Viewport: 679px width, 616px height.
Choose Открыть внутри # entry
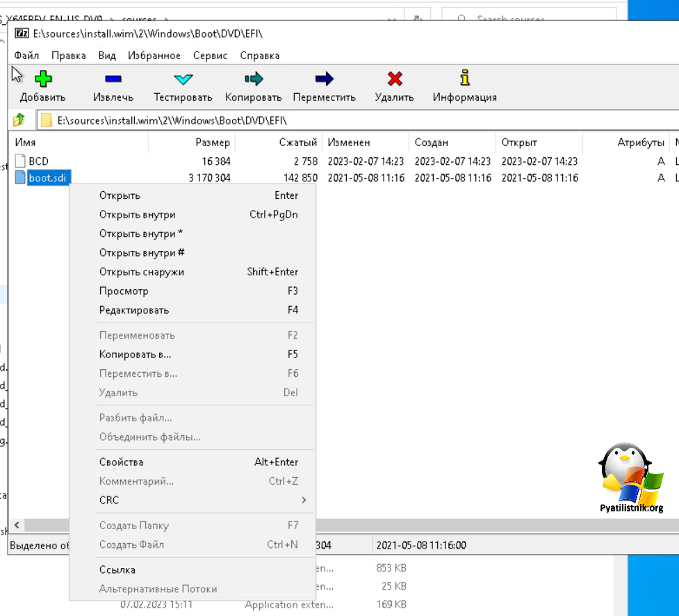pyautogui.click(x=192, y=252)
